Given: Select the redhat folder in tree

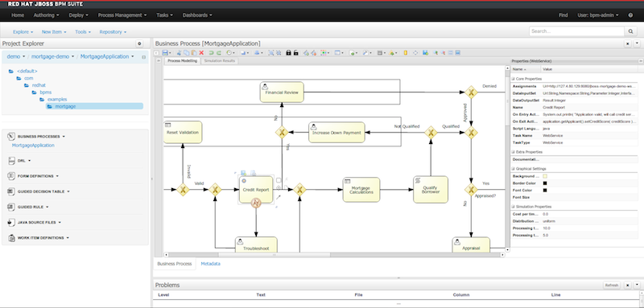Looking at the screenshot, I should coord(39,85).
